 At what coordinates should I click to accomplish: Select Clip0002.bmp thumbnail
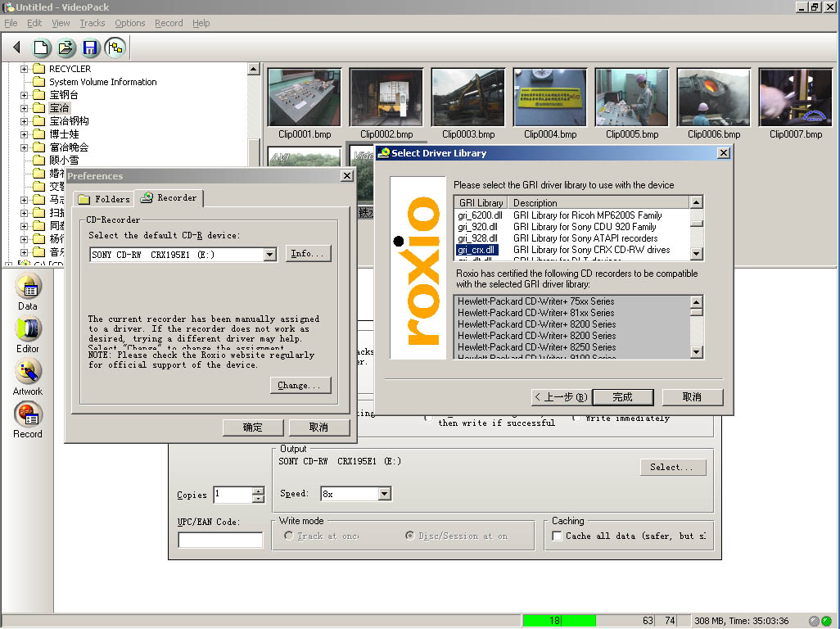(386, 97)
